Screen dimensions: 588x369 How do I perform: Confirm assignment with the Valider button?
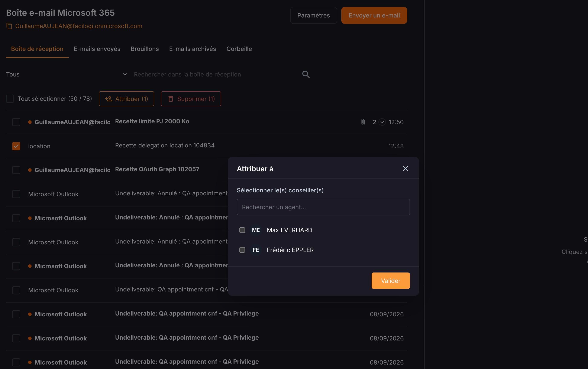390,281
